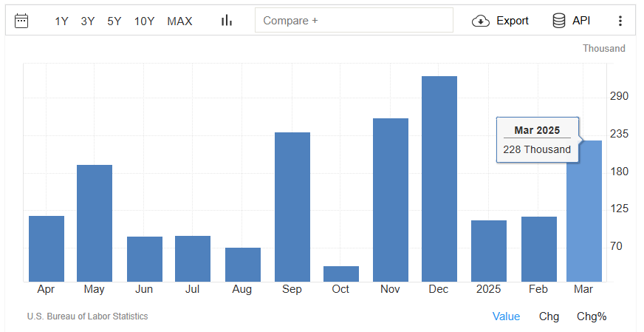644x332 pixels.
Task: Click the 'Sep' x-axis label
Action: 292,289
